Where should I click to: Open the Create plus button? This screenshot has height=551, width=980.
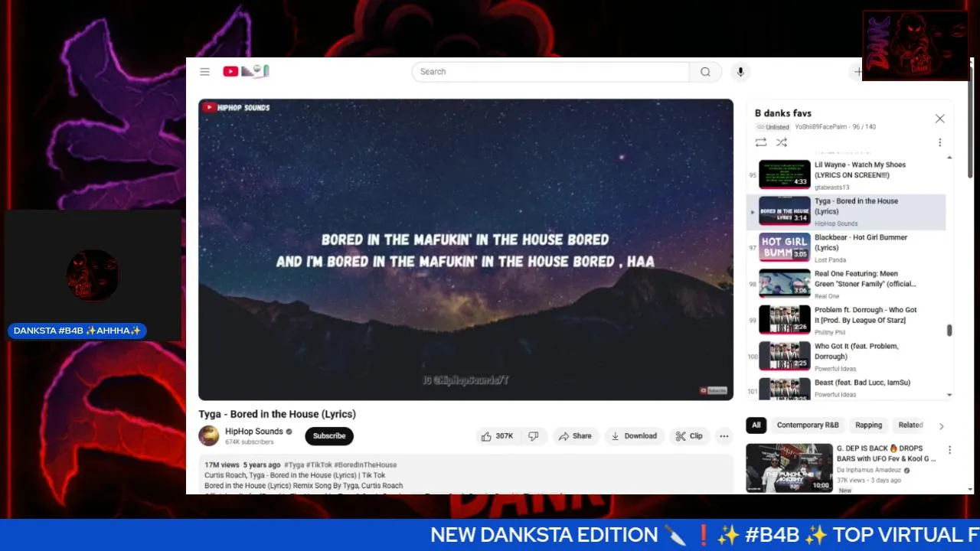pyautogui.click(x=857, y=72)
